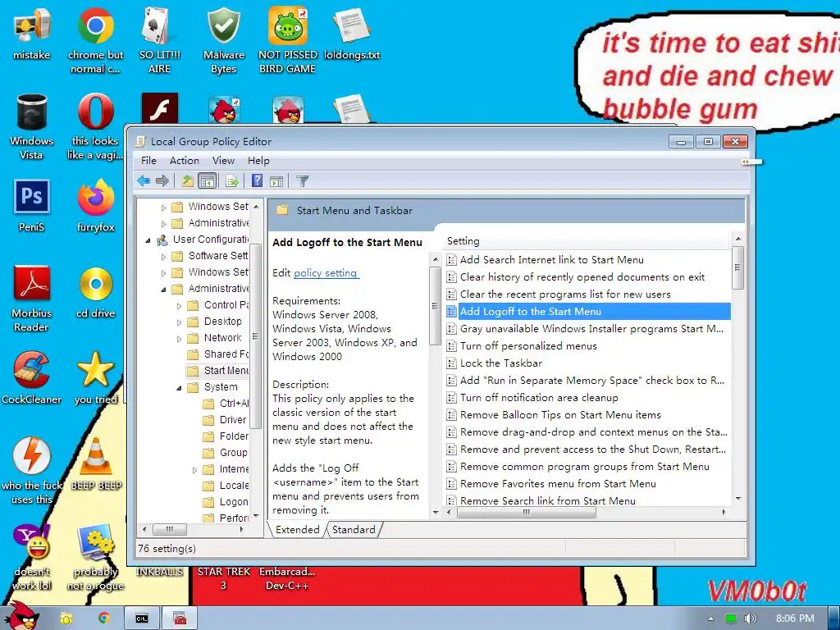Screen dimensions: 840x630
Task: Open the cd drive desktop icon
Action: 95,292
